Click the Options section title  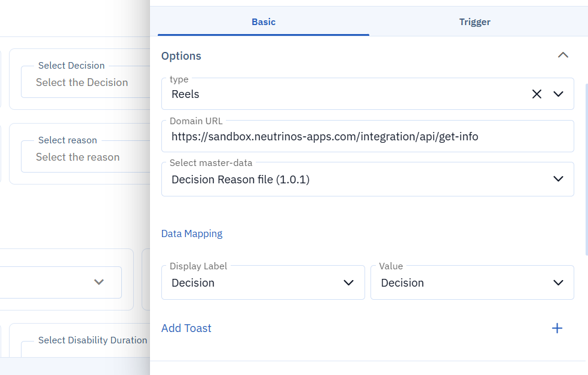point(181,56)
